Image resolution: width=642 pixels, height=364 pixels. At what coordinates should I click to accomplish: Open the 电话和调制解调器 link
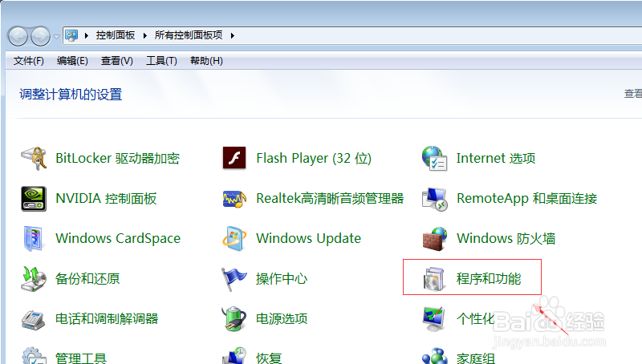pos(107,318)
